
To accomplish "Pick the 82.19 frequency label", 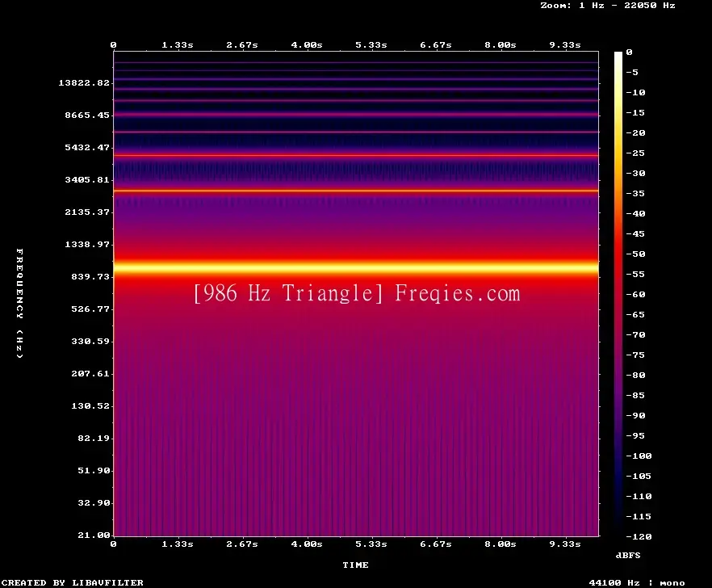I will tap(94, 438).
